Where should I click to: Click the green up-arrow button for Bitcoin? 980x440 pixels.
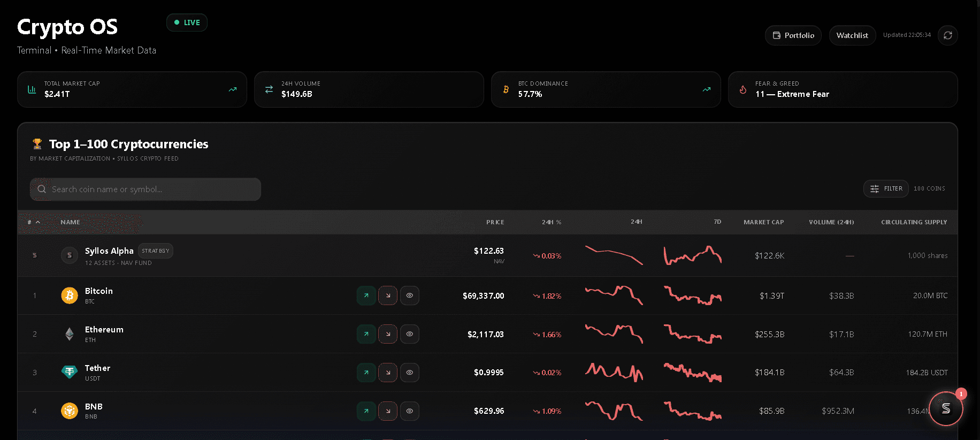tap(366, 295)
